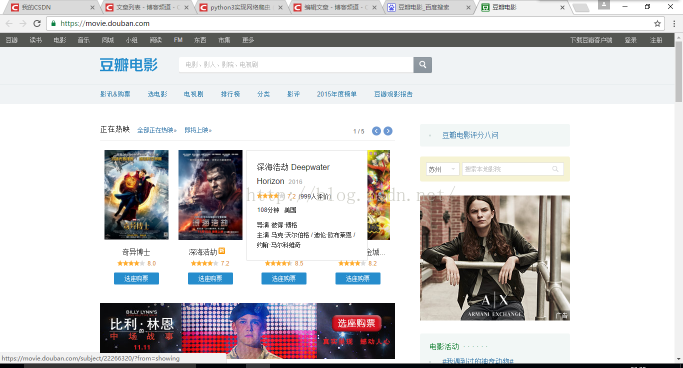Click 下载豆瓣客户端 link
Screen dimensions: 683x368
click(591, 40)
